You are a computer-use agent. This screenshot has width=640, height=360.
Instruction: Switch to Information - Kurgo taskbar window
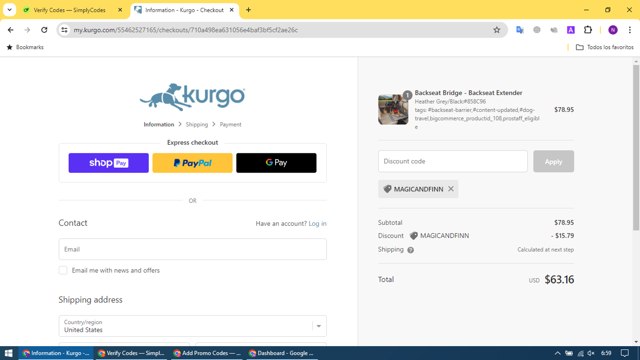pyautogui.click(x=56, y=353)
